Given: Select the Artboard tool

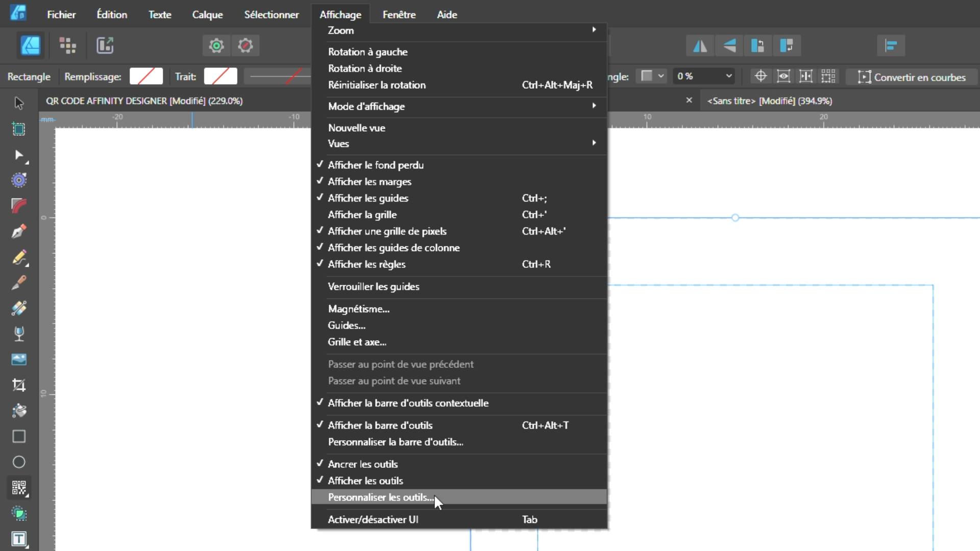Looking at the screenshot, I should point(19,129).
